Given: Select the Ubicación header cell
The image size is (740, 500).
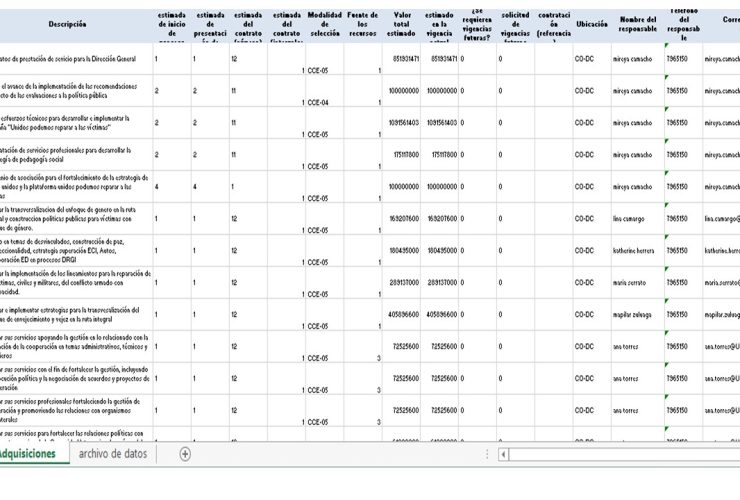Looking at the screenshot, I should (x=592, y=25).
